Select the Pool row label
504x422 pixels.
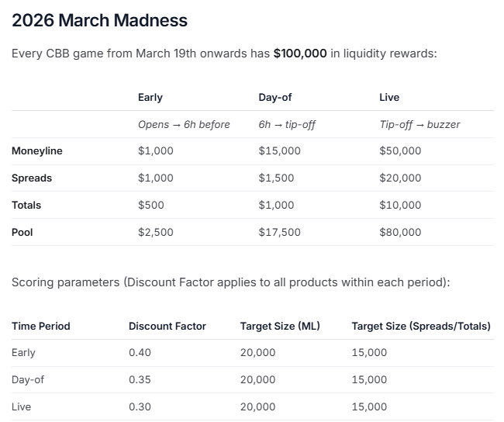[22, 232]
